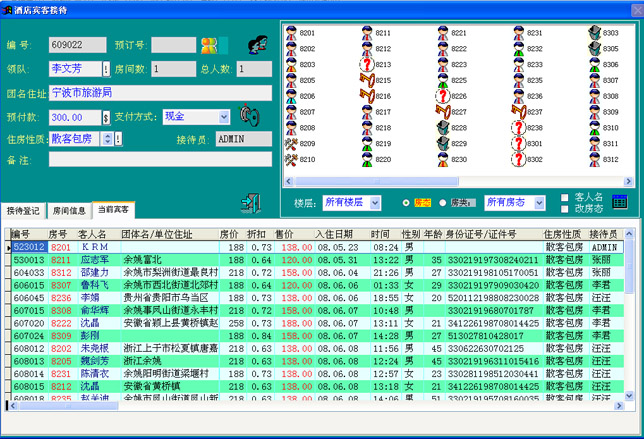This screenshot has width=644, height=439.
Task: Enable the 客人名 checkbox
Action: point(565,197)
